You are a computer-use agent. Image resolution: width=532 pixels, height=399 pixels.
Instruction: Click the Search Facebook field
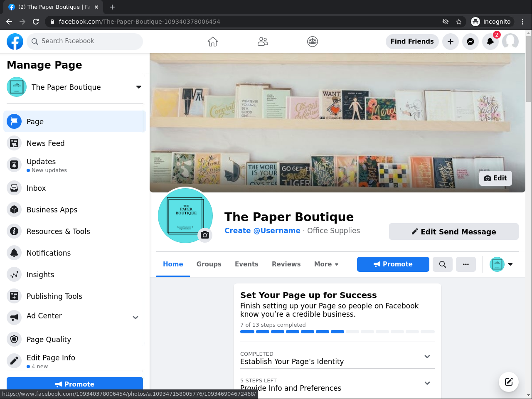85,42
